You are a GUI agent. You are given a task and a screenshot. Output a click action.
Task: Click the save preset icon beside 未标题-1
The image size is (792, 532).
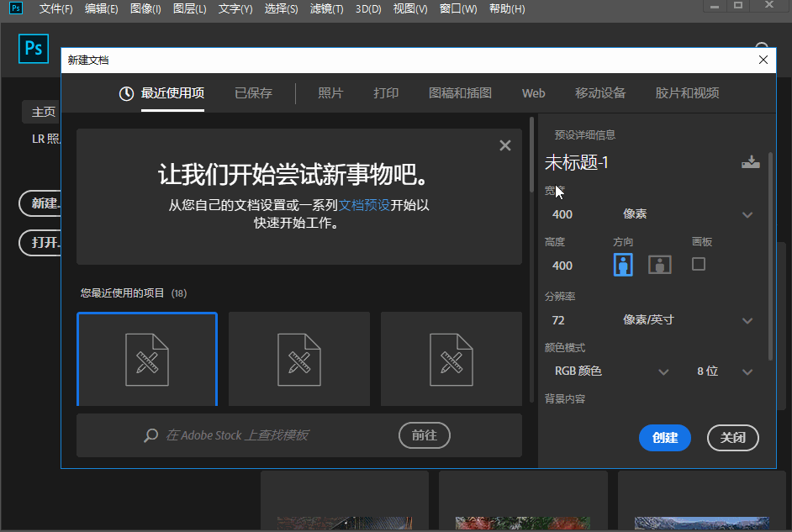(x=750, y=163)
